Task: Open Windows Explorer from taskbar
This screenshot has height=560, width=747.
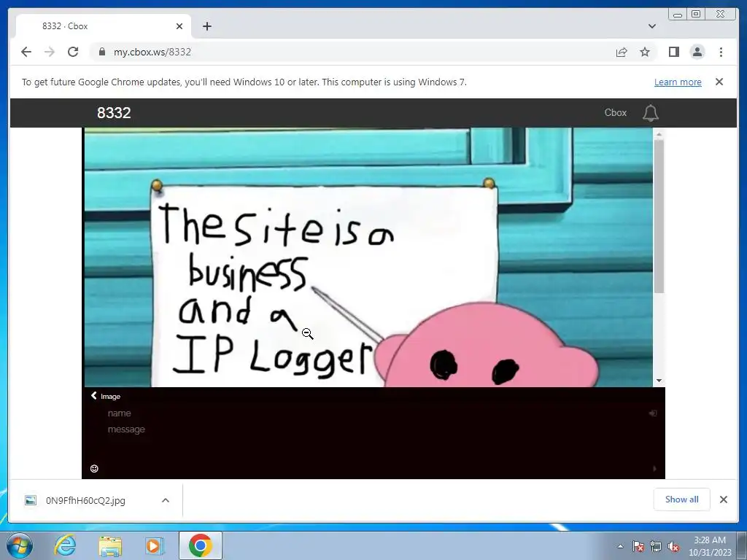Action: (x=110, y=545)
